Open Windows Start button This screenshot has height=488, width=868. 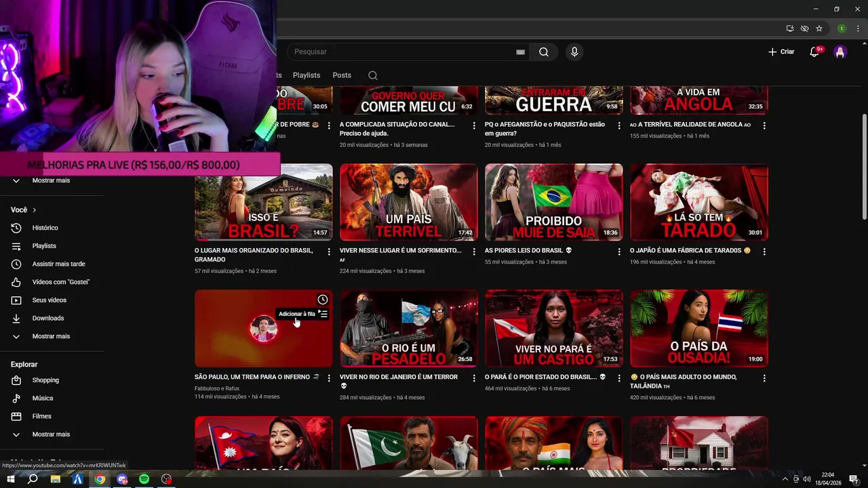click(x=11, y=479)
